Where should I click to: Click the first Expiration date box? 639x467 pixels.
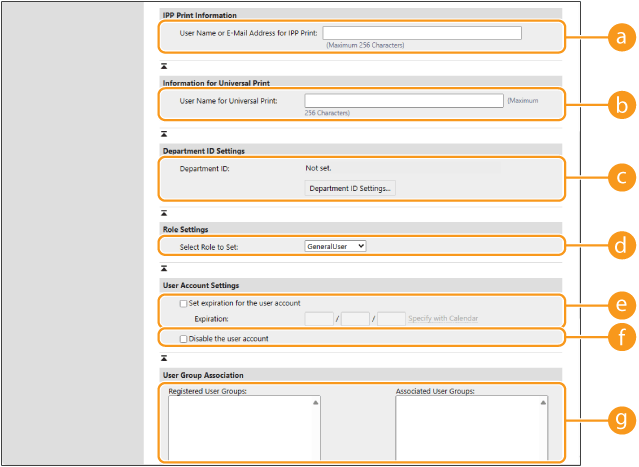318,319
